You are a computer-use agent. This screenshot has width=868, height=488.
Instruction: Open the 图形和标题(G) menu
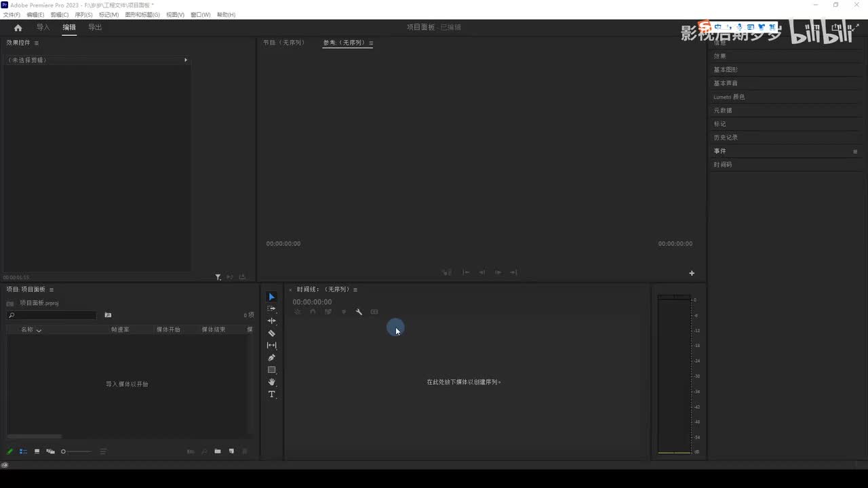[142, 14]
